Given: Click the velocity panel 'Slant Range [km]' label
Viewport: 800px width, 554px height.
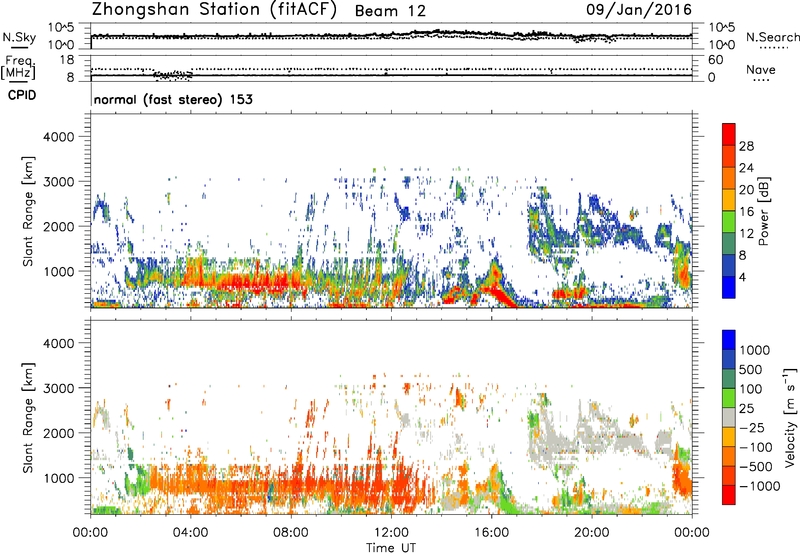Looking at the screenshot, I should pos(28,418).
